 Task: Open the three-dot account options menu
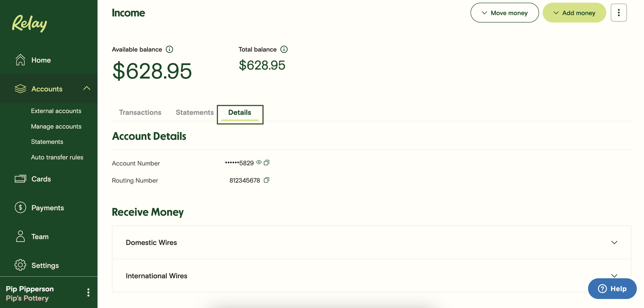pos(619,13)
